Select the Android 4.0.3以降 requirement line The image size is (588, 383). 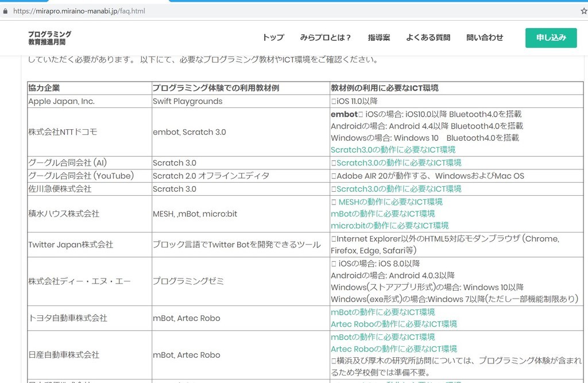393,276
